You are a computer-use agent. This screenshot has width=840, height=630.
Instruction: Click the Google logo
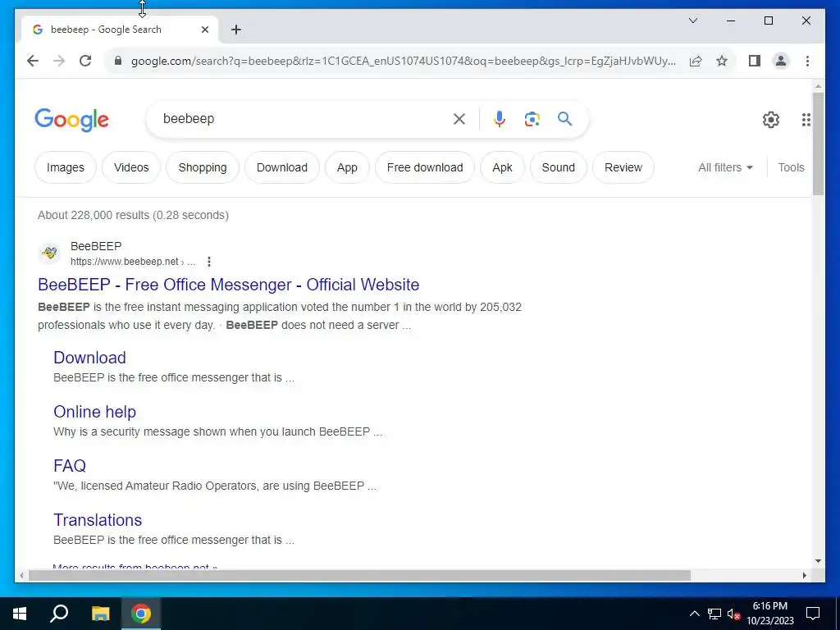click(72, 120)
